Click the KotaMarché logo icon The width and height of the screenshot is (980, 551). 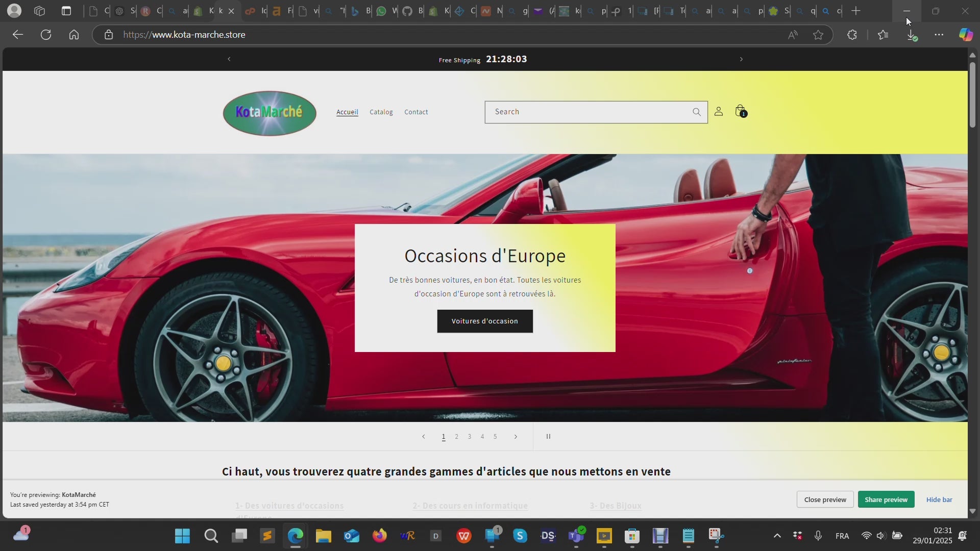click(x=270, y=112)
